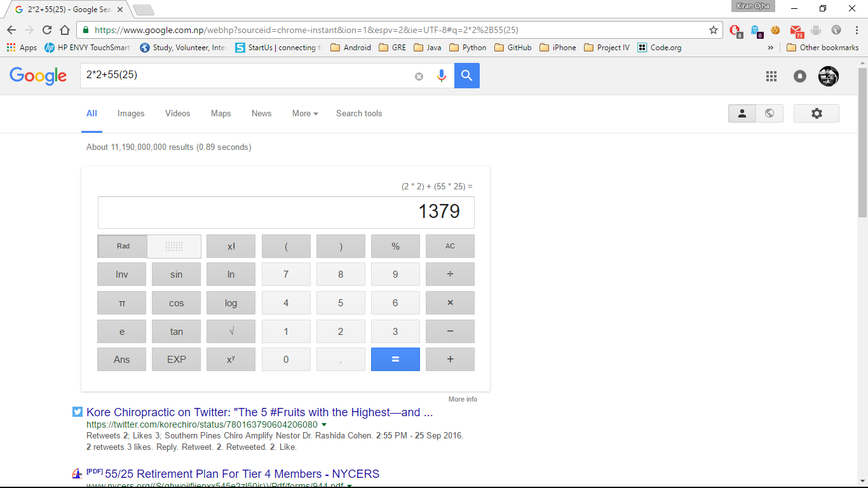Reload the page in Chrome
The height and width of the screenshot is (488, 868).
47,30
